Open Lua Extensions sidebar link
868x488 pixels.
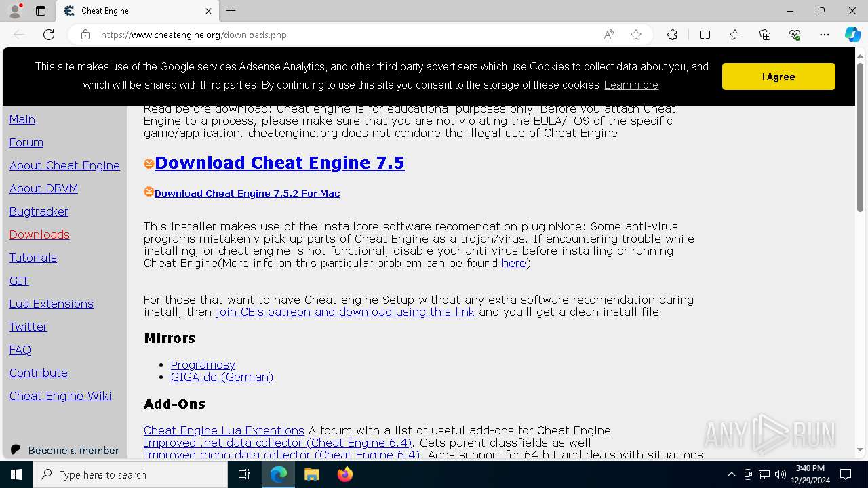pos(52,304)
